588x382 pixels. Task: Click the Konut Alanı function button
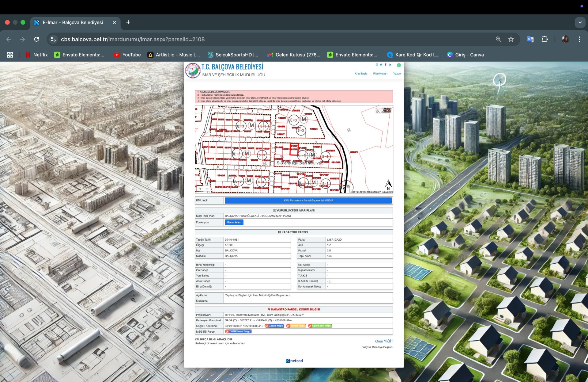click(x=234, y=222)
